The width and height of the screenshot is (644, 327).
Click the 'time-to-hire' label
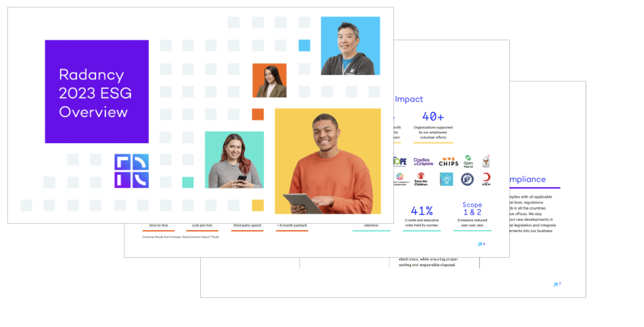(x=158, y=225)
